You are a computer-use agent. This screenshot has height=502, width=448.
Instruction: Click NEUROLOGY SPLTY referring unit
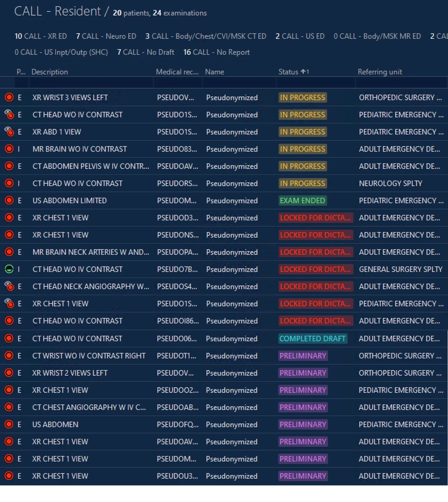pos(390,184)
